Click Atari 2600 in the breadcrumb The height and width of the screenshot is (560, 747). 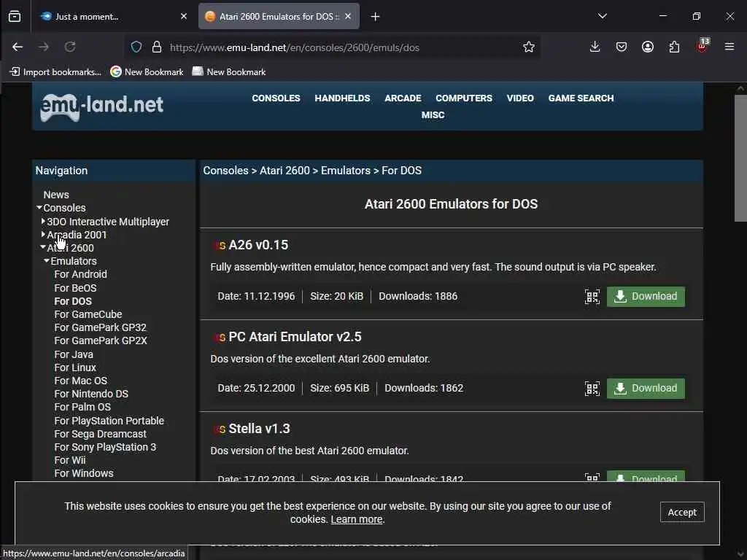coord(285,171)
